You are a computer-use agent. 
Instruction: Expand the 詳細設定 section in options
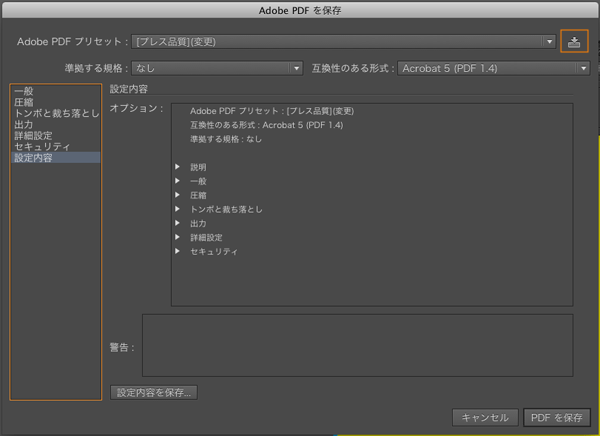point(178,237)
